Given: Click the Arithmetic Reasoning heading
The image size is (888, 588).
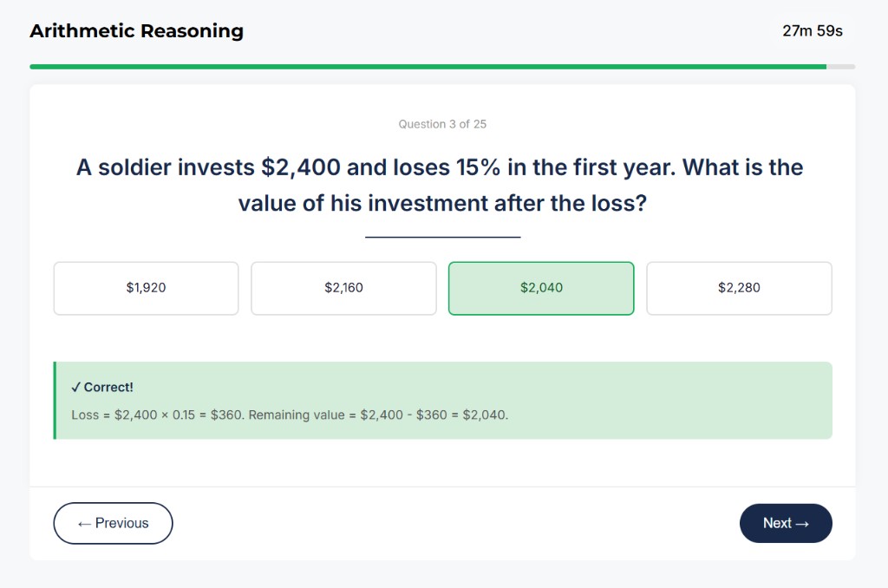Looking at the screenshot, I should (x=135, y=30).
